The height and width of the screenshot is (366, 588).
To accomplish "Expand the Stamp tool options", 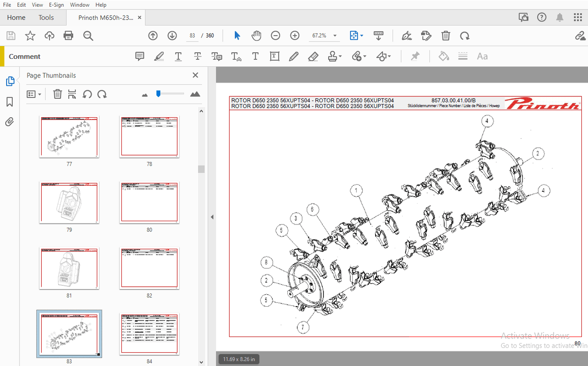I will (340, 56).
